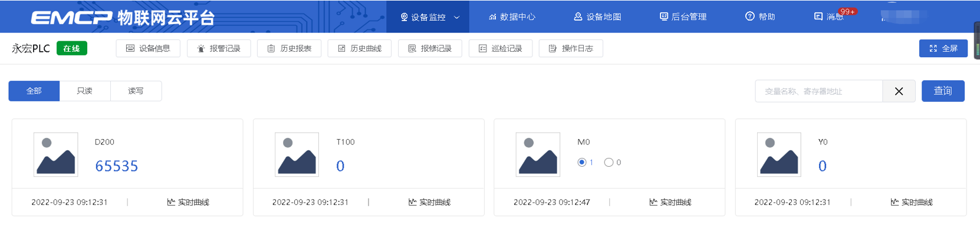
Task: Open 历史曲线 history curves
Action: tap(360, 48)
